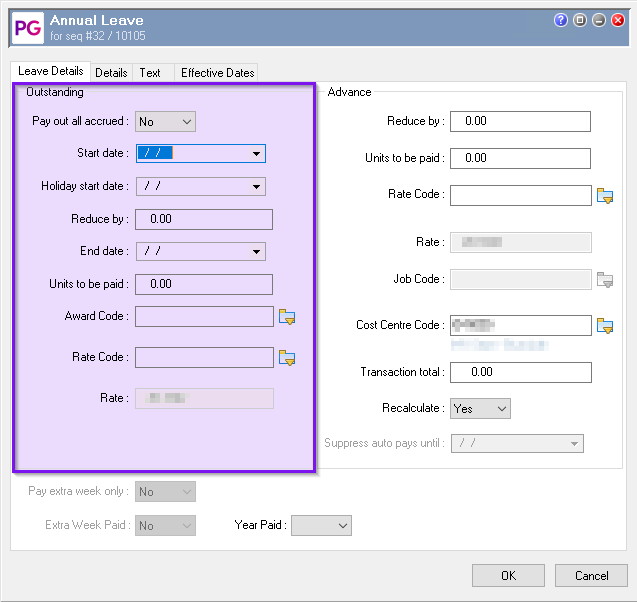This screenshot has width=637, height=602.
Task: Click Outstanding Reduce by field
Action: pyautogui.click(x=204, y=219)
